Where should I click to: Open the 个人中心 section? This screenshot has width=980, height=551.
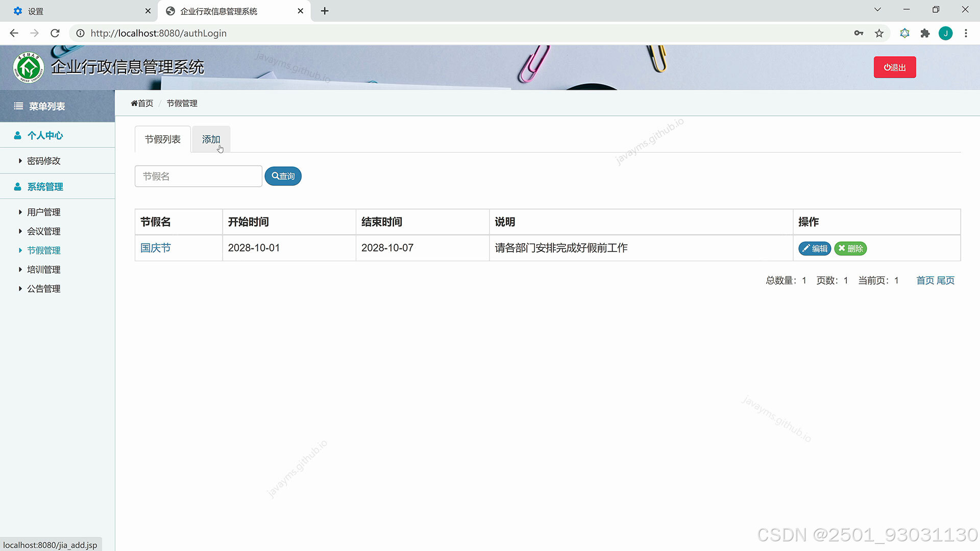pos(45,135)
